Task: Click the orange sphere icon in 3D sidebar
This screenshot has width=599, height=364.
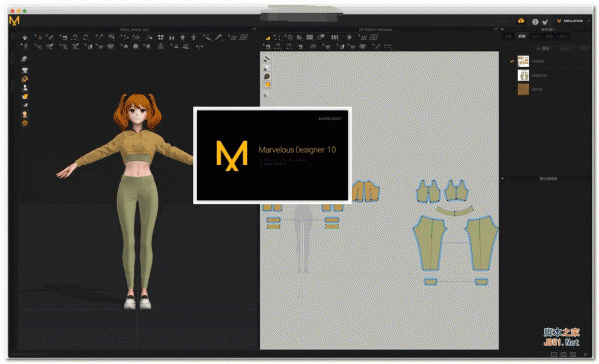Action: tap(25, 123)
